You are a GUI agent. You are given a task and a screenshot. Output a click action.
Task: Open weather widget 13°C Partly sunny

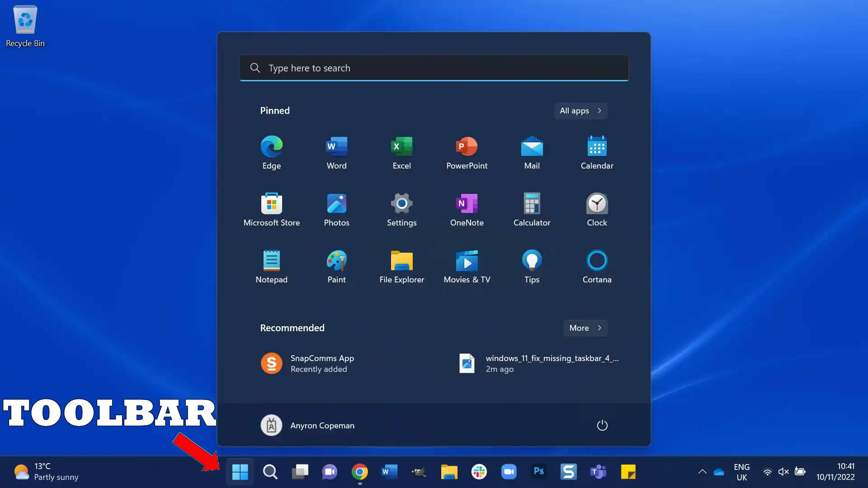(x=46, y=472)
